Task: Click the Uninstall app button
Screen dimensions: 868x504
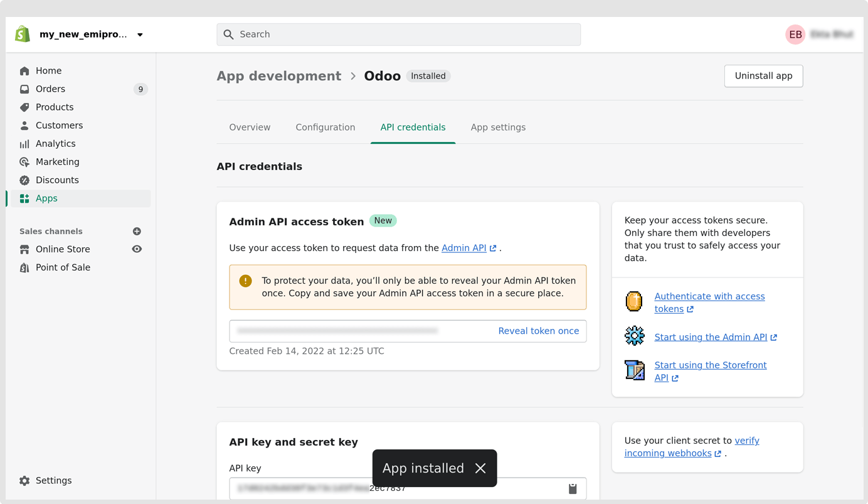Action: [x=763, y=76]
